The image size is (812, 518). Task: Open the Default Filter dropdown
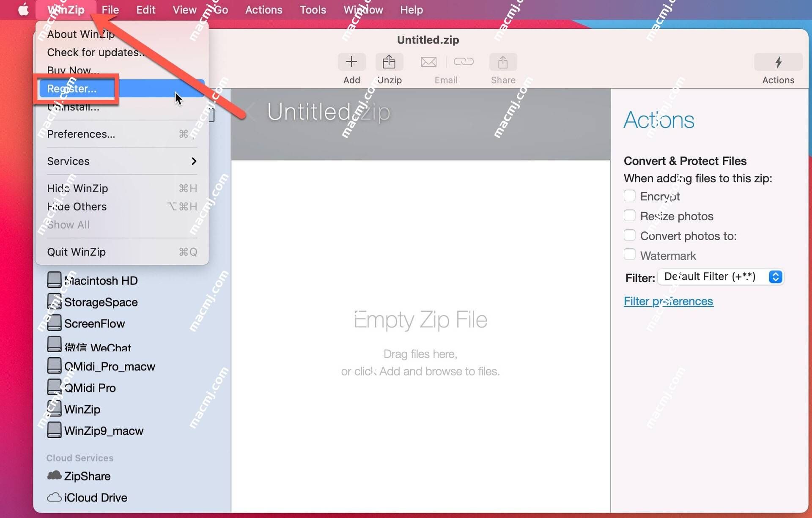[x=721, y=277]
